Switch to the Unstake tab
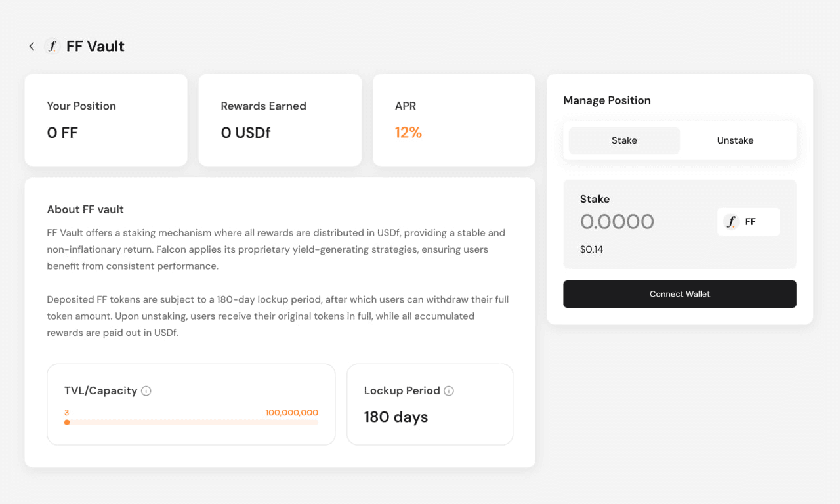This screenshot has width=840, height=504. (x=735, y=140)
